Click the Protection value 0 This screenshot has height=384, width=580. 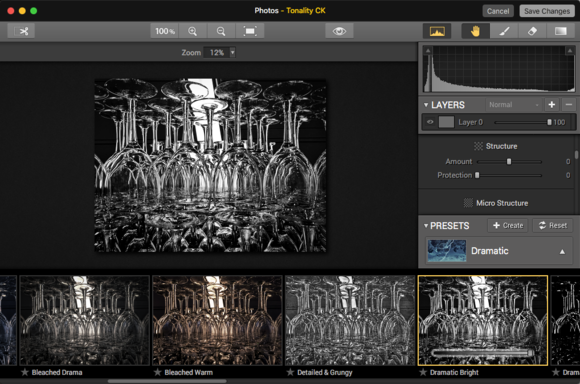[x=568, y=175]
